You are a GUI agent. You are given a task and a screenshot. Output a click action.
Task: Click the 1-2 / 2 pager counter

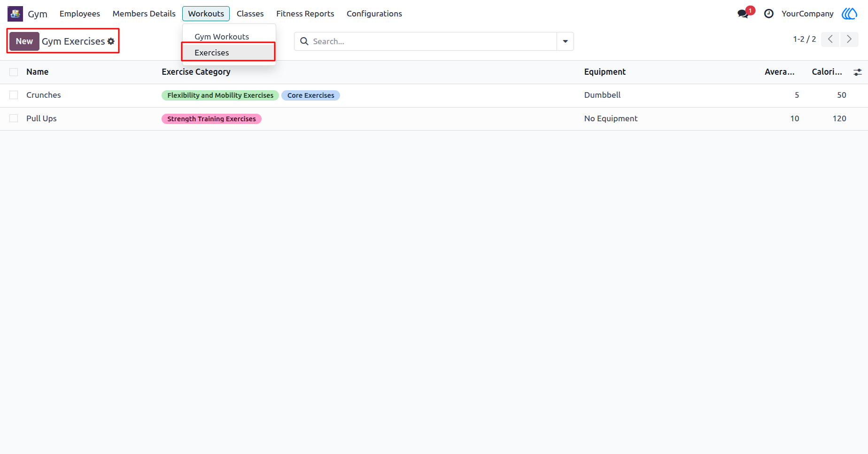coord(805,39)
